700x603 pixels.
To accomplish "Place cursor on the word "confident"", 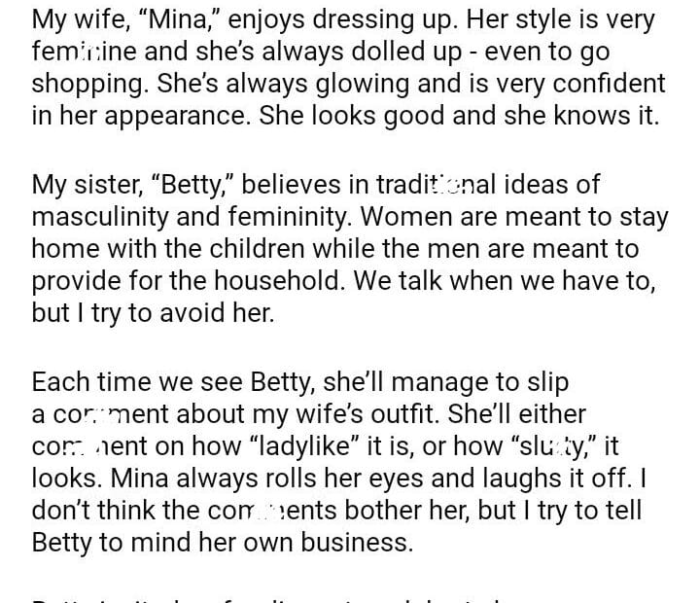I will [x=601, y=85].
